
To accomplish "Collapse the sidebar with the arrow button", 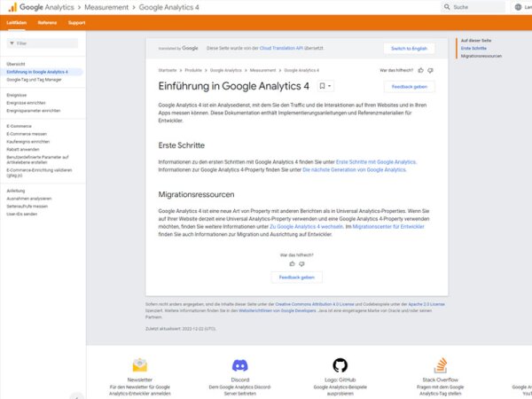I will click(77, 396).
